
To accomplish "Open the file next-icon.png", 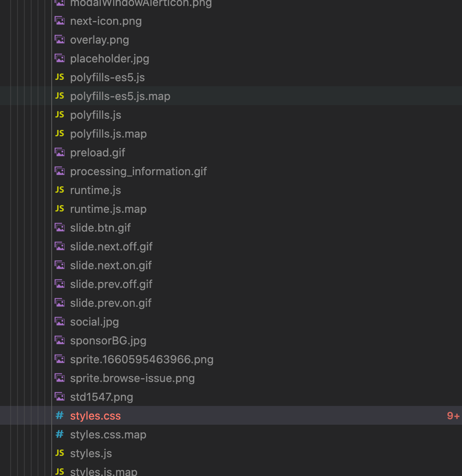I will 106,21.
